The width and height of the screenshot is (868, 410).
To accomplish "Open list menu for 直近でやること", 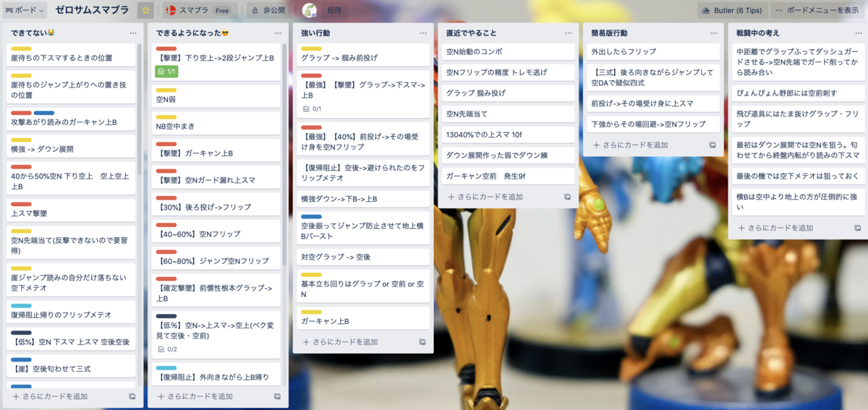I will 568,33.
